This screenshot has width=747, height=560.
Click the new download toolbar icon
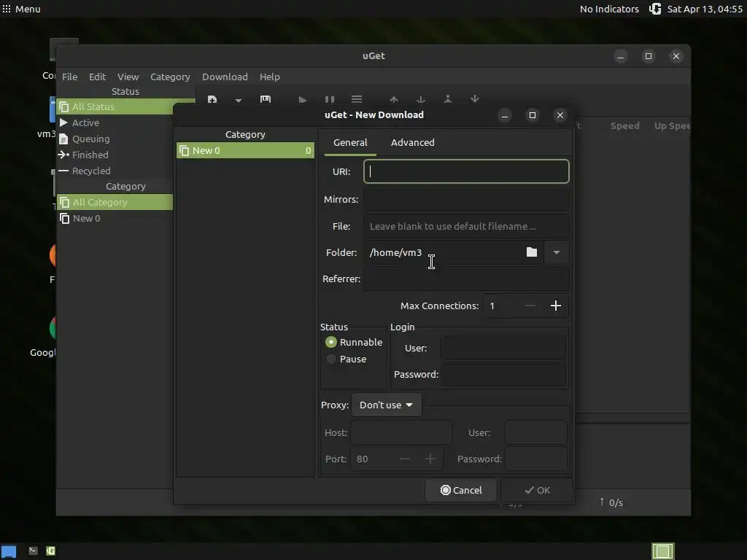coord(212,99)
